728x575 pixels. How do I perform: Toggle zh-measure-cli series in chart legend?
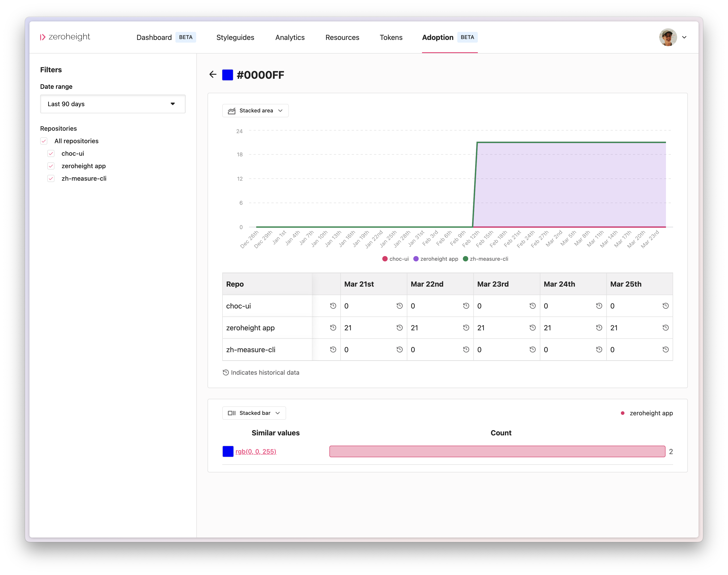(x=485, y=259)
